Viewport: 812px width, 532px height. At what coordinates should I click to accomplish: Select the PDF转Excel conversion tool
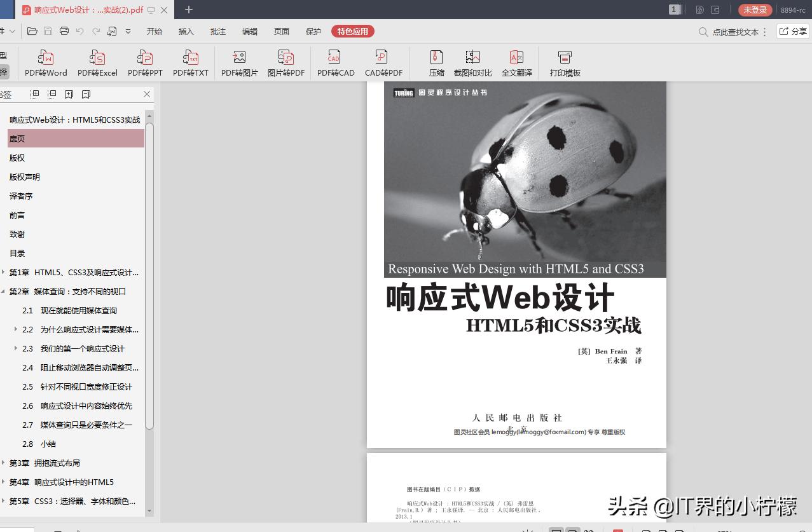click(97, 62)
